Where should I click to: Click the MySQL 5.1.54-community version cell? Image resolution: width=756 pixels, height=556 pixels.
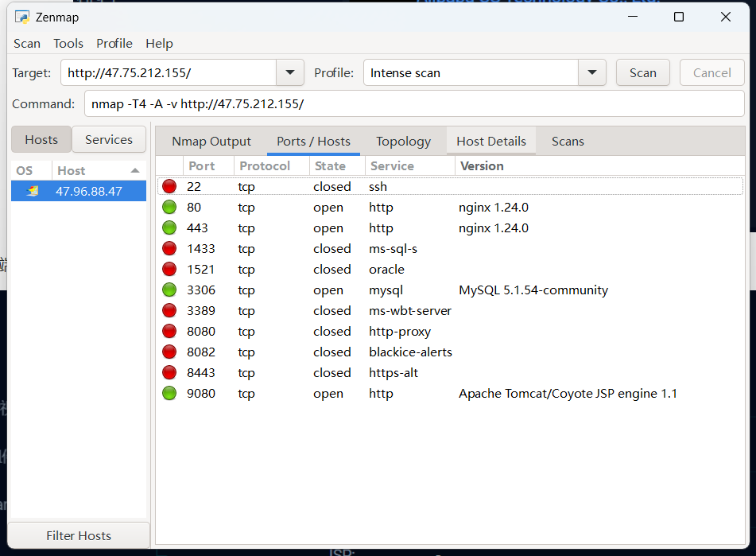click(x=533, y=290)
